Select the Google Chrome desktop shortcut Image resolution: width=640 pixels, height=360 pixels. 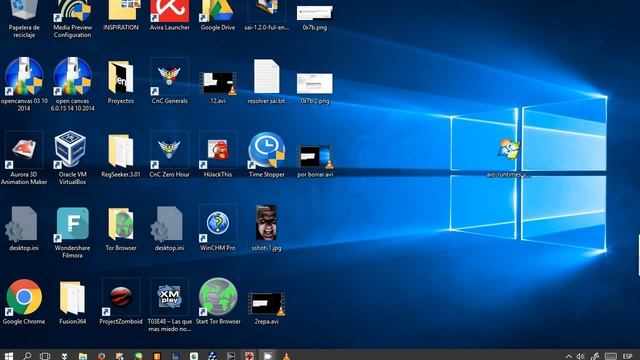24,302
